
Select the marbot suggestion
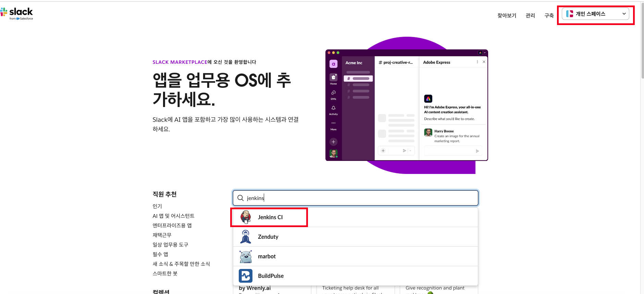point(355,256)
